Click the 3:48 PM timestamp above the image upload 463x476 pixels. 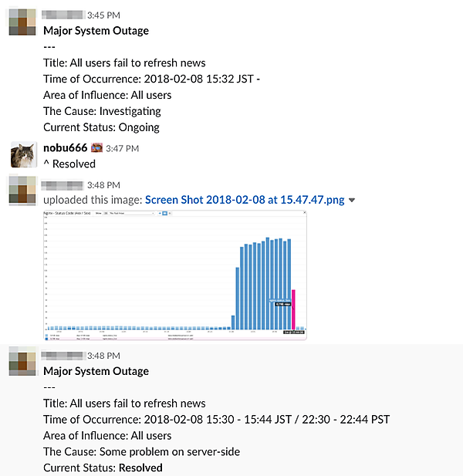[103, 185]
